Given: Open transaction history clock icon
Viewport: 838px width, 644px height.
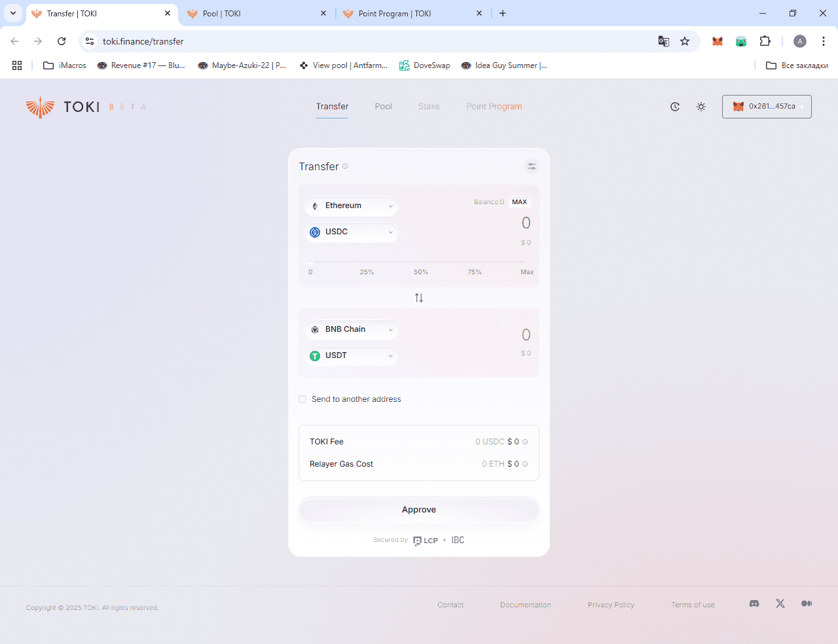Looking at the screenshot, I should (x=675, y=107).
